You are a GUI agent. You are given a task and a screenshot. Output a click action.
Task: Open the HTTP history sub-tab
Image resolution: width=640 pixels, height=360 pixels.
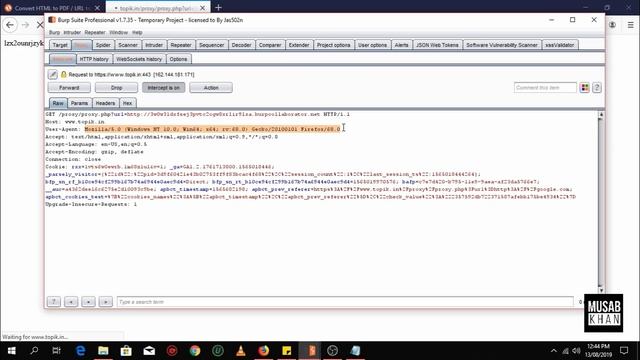tap(94, 59)
